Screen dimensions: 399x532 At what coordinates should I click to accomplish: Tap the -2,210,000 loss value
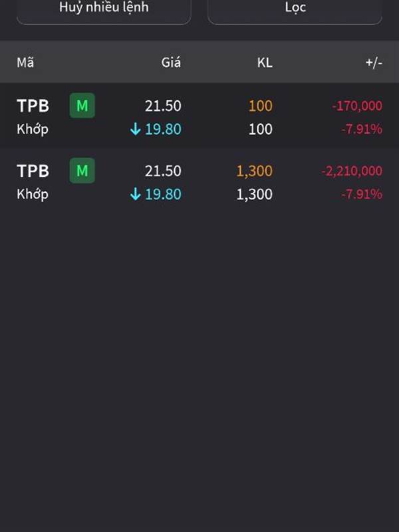[352, 171]
